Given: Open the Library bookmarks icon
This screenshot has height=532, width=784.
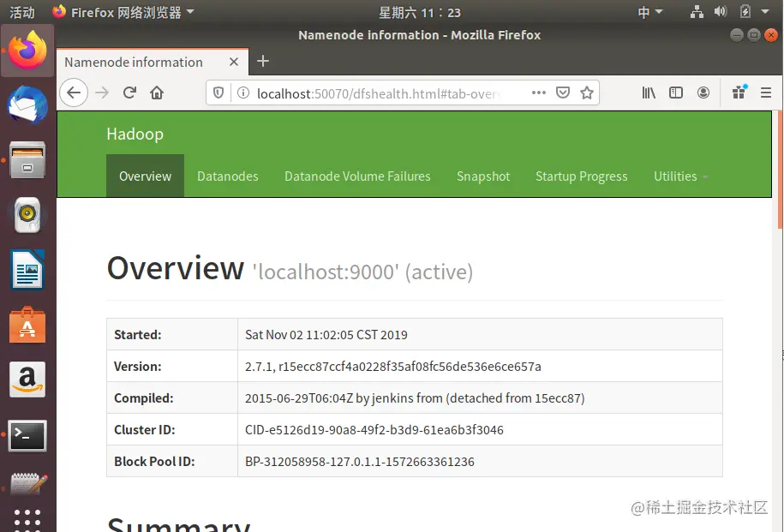Looking at the screenshot, I should click(x=649, y=93).
